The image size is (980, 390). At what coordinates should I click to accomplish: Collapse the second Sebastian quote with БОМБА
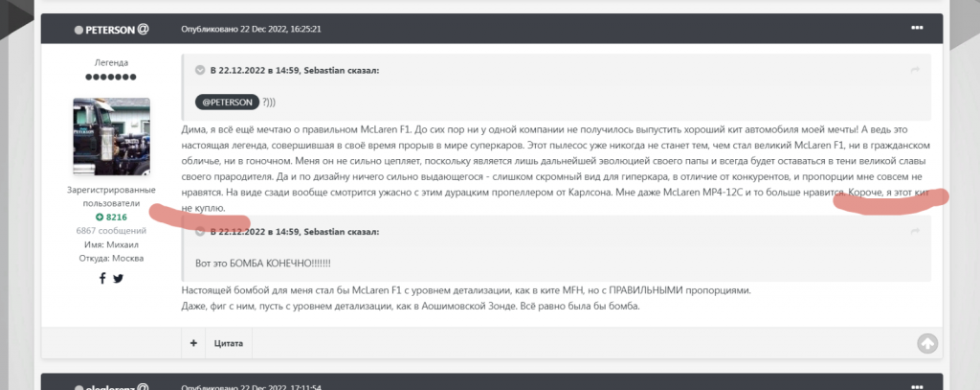(200, 232)
